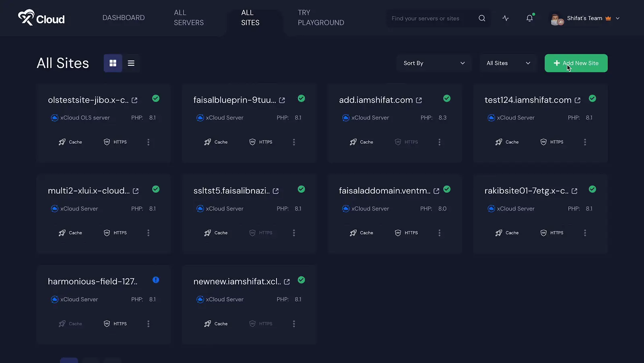Click the xCloud logo

(x=41, y=18)
